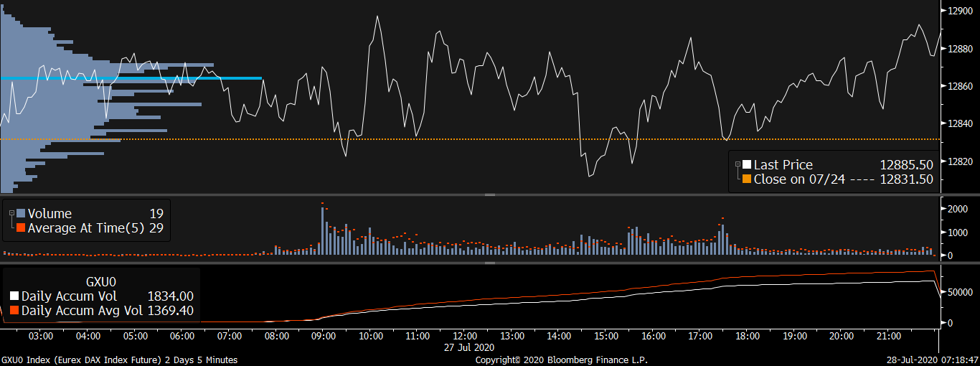Click the close value 12831.50
980x366 pixels.
[907, 179]
